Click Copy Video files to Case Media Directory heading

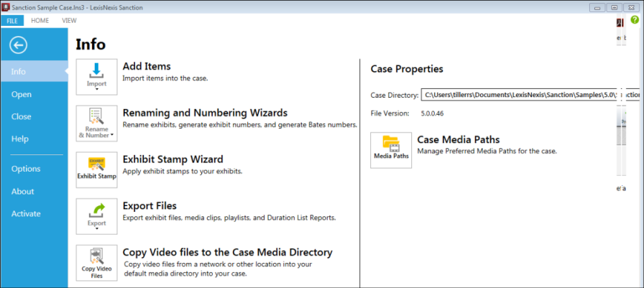point(228,252)
